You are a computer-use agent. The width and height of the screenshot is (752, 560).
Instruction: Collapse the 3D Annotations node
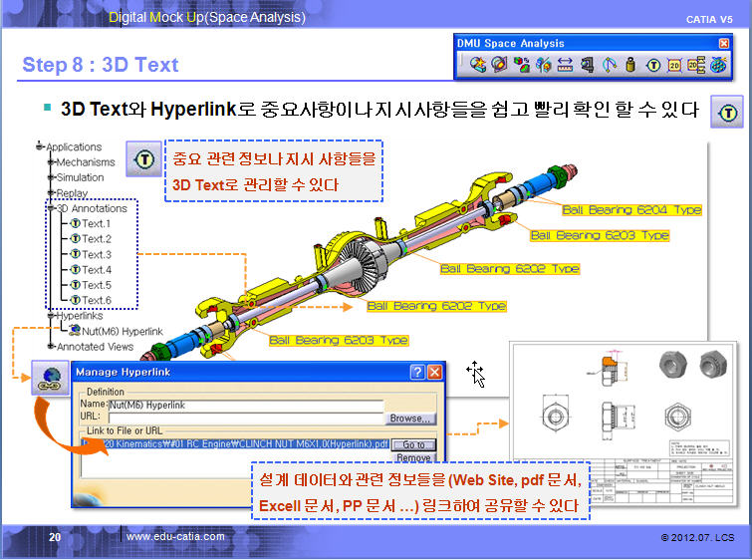[x=51, y=208]
